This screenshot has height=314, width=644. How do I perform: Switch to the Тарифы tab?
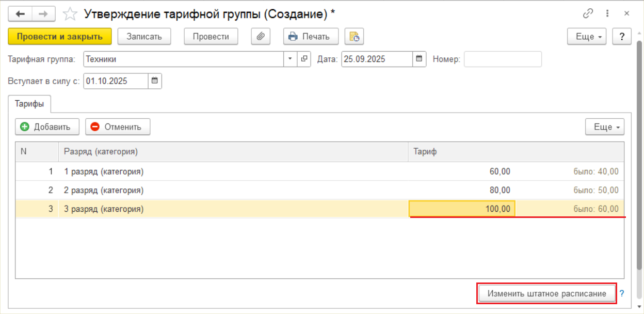point(29,104)
